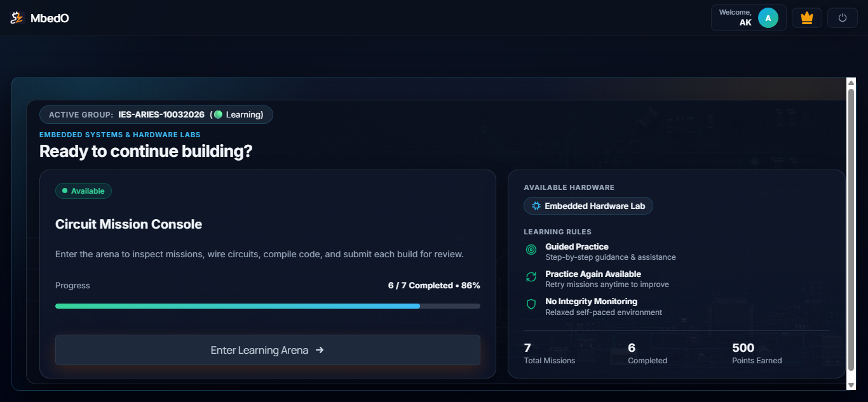The height and width of the screenshot is (402, 868).
Task: Click the "Circuit Mission Console" title
Action: [x=129, y=224]
